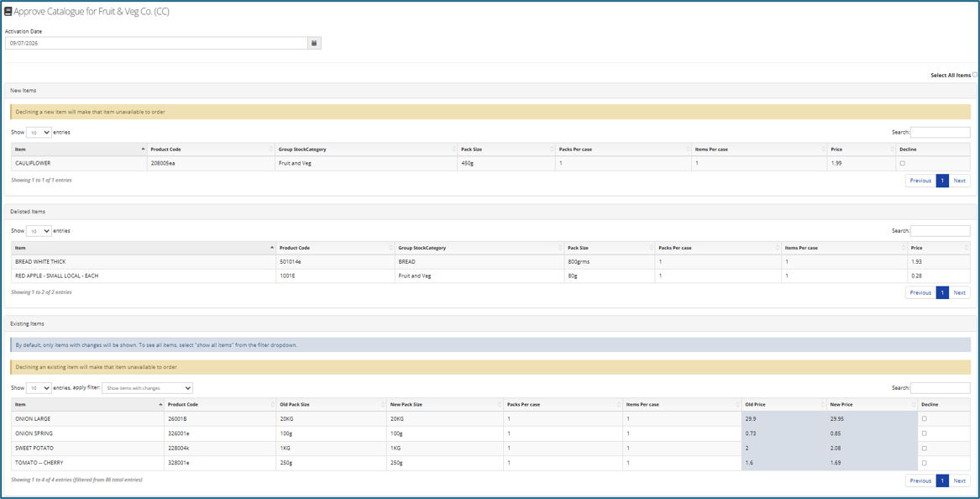Focus the Existing Items Search field
Viewport: 980px width, 499px height.
941,388
